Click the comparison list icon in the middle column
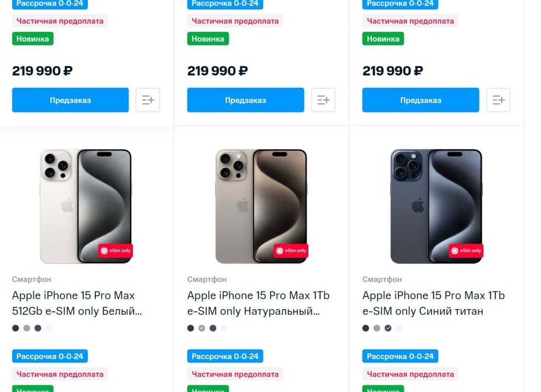The image size is (541, 392). (x=323, y=100)
